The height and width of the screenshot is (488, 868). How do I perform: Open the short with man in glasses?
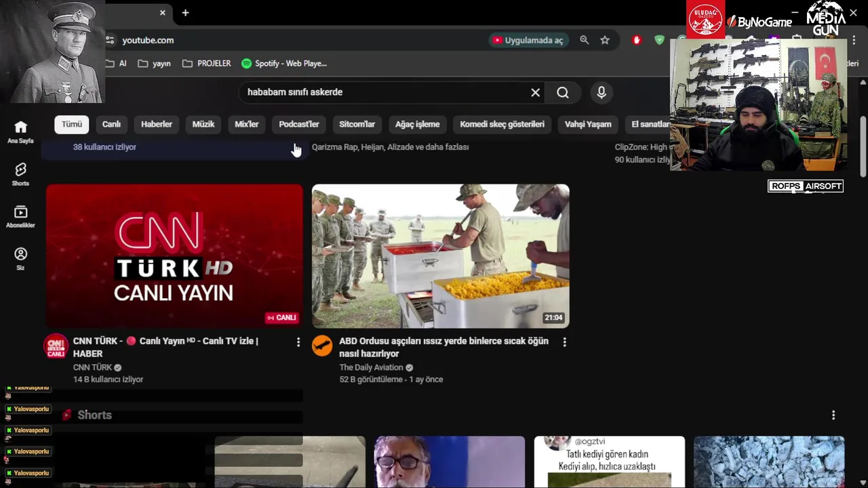pos(450,462)
